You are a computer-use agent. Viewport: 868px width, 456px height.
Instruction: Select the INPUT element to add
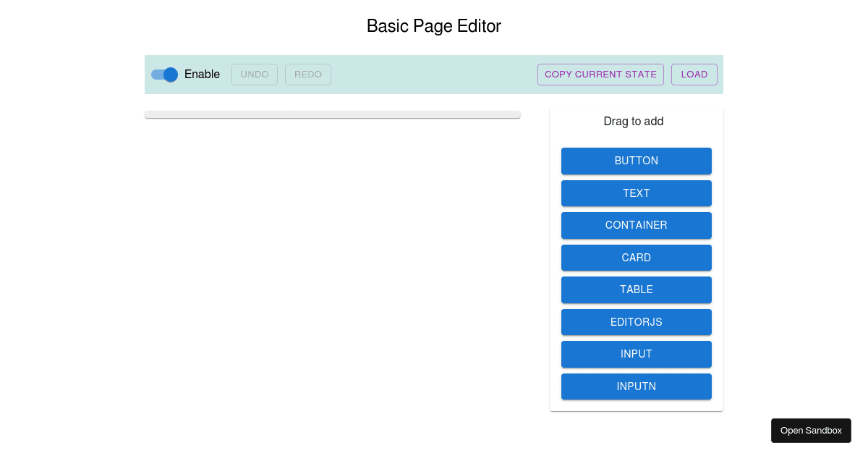pyautogui.click(x=637, y=354)
